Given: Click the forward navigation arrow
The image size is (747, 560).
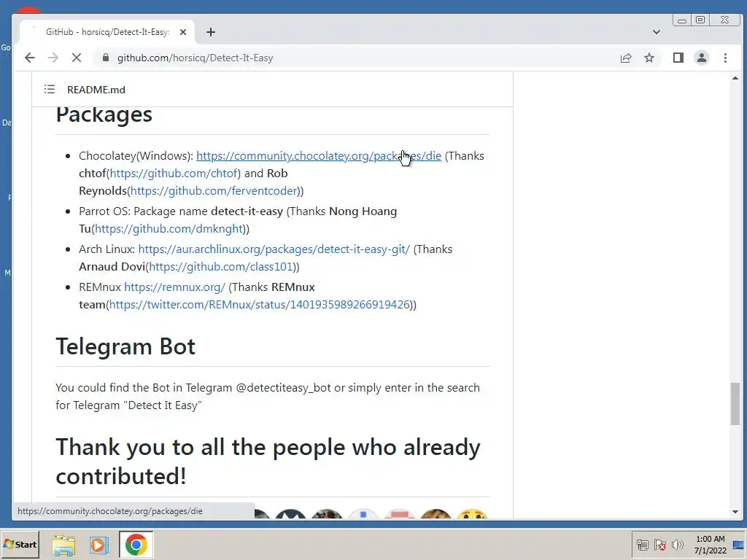Looking at the screenshot, I should point(53,58).
